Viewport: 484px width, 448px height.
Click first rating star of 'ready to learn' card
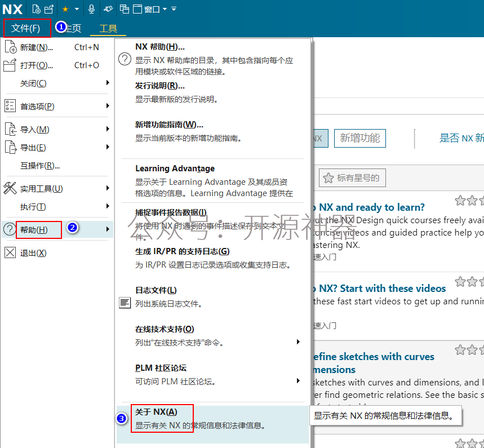[x=460, y=201]
